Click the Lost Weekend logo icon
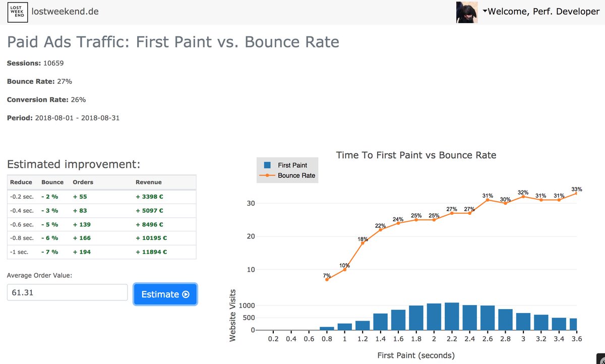This screenshot has height=364, width=605. click(17, 11)
